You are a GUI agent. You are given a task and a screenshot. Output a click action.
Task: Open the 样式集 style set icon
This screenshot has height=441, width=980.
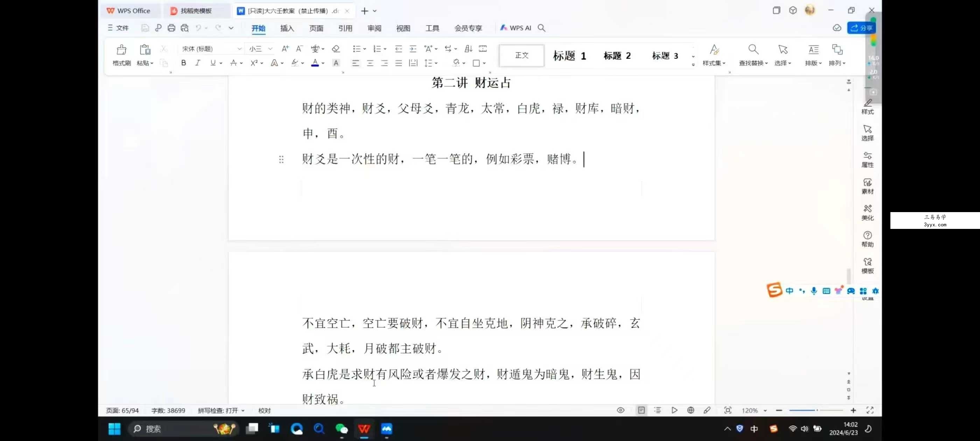click(714, 49)
